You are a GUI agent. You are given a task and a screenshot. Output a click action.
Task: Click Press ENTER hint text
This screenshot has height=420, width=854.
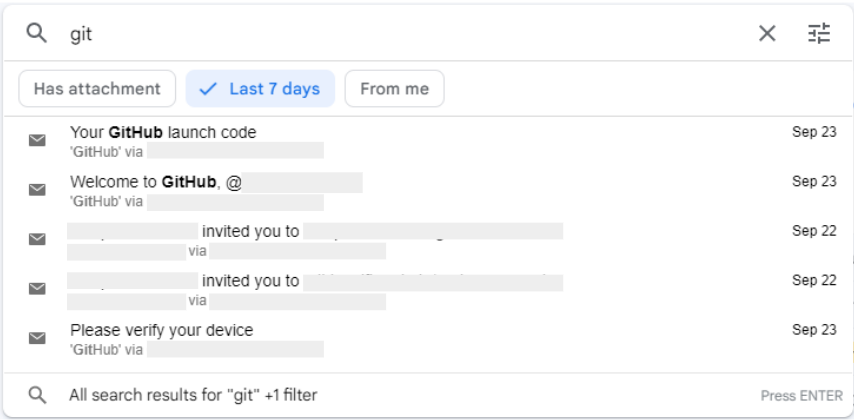click(802, 396)
